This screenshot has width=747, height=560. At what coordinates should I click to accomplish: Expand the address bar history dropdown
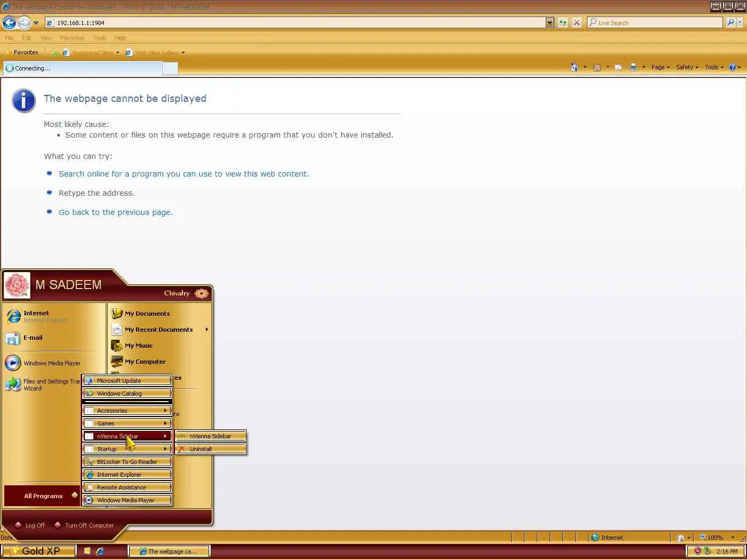[x=550, y=23]
